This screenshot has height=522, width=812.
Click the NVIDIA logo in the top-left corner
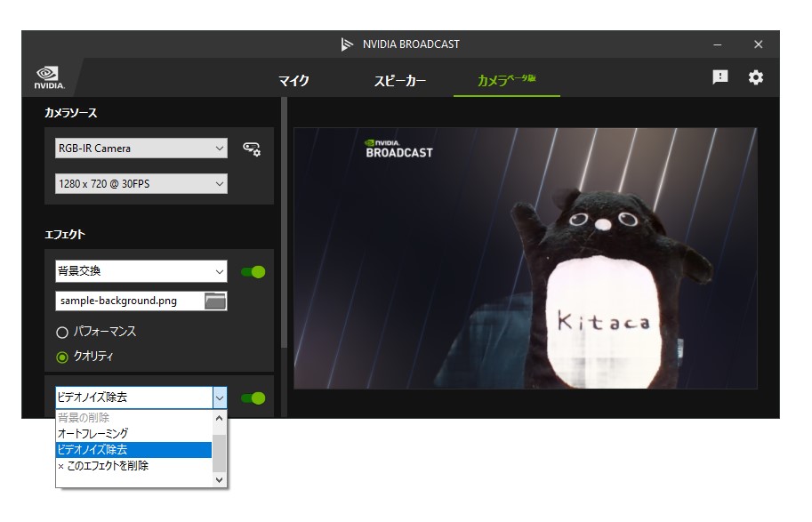coord(47,76)
